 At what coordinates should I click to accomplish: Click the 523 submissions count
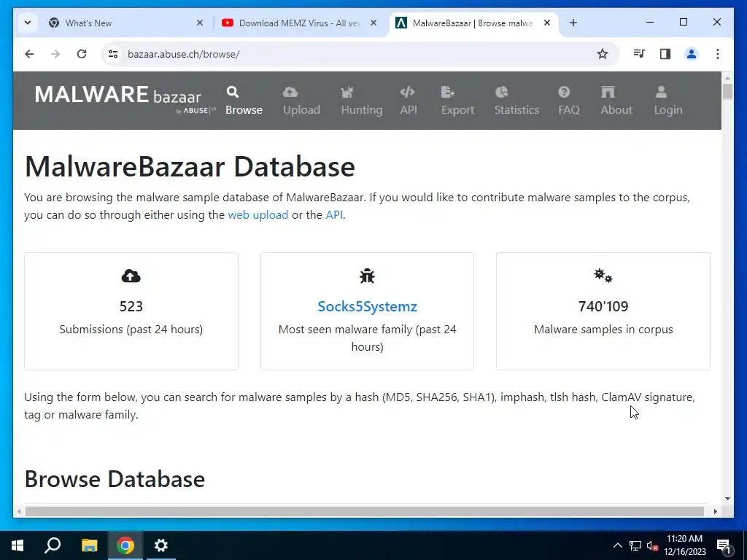131,306
